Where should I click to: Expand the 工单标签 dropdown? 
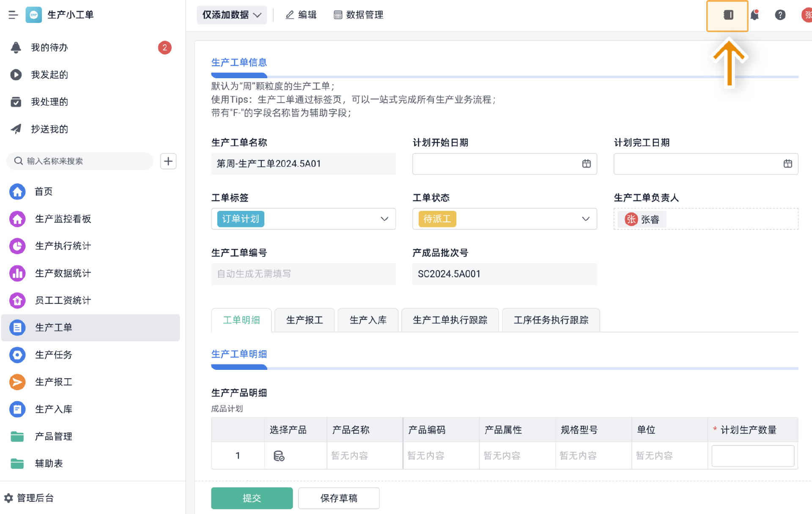[x=384, y=219]
